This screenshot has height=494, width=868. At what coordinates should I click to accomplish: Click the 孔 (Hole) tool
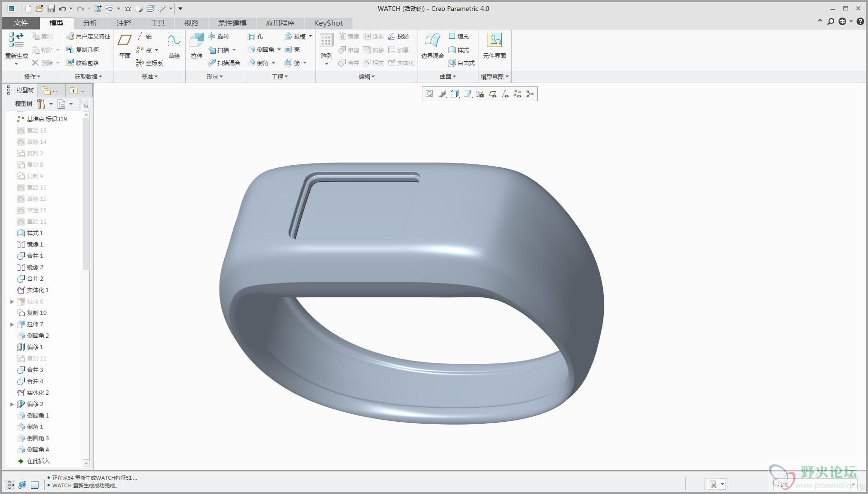coord(255,36)
